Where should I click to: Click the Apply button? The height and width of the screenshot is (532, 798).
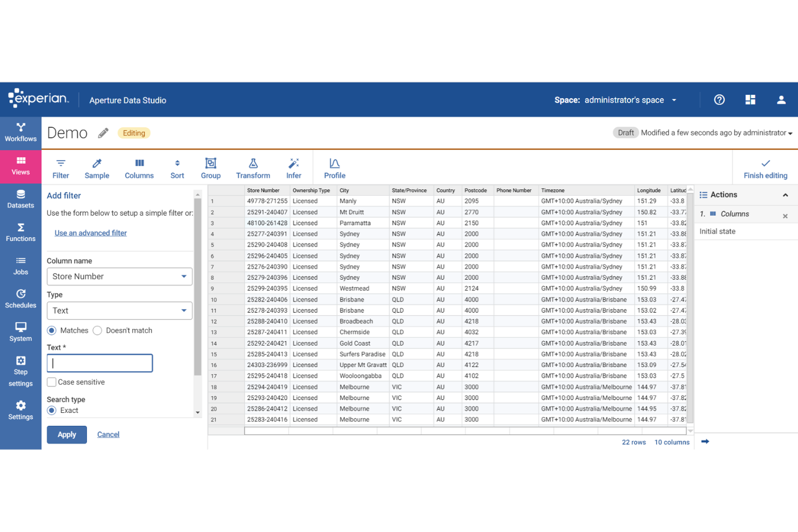pyautogui.click(x=66, y=434)
